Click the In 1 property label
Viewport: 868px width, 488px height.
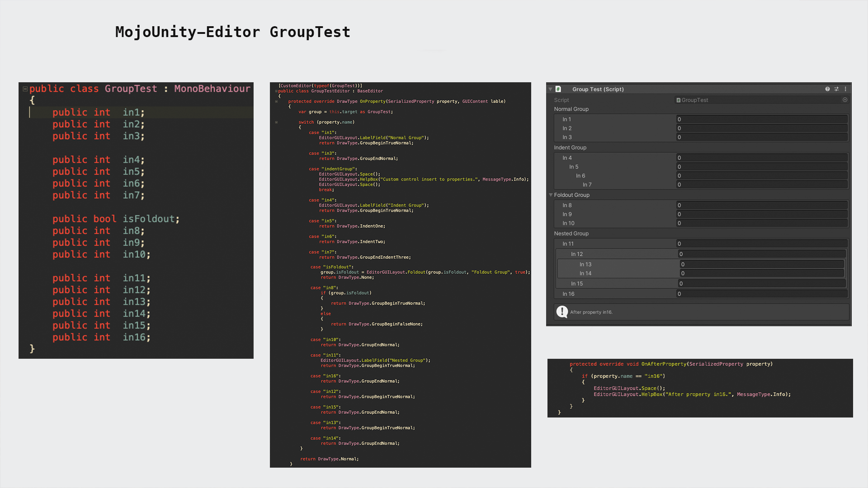(567, 119)
